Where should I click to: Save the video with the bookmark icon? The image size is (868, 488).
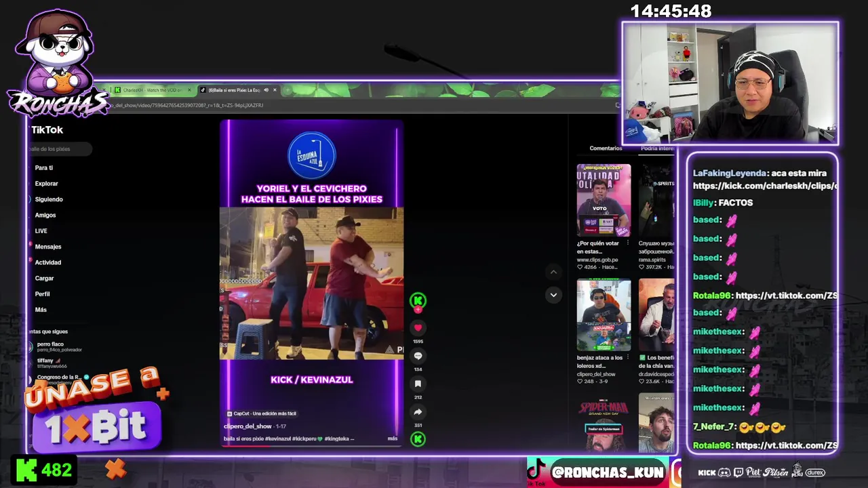[418, 384]
